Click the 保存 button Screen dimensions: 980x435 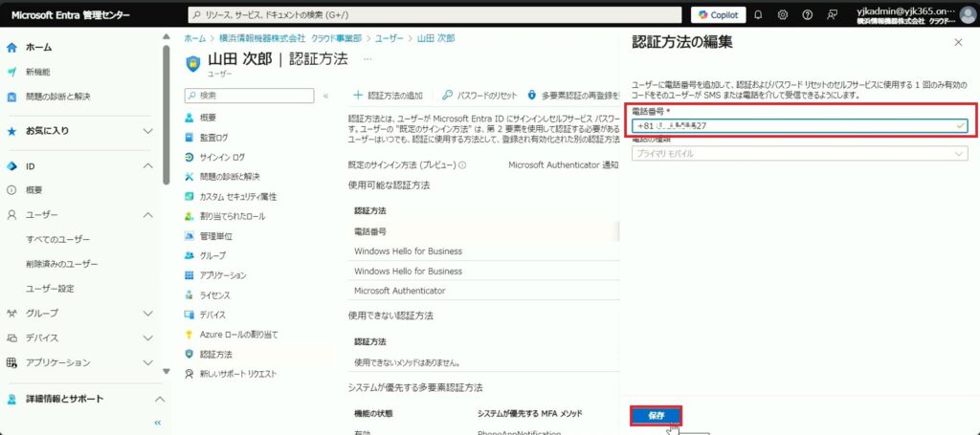[x=656, y=416]
